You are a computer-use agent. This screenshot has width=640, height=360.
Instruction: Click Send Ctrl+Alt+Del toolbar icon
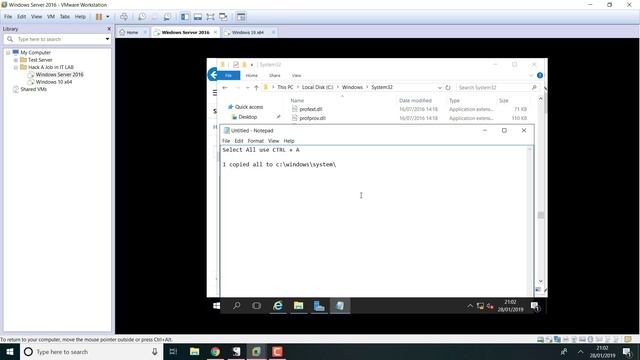[x=124, y=17]
